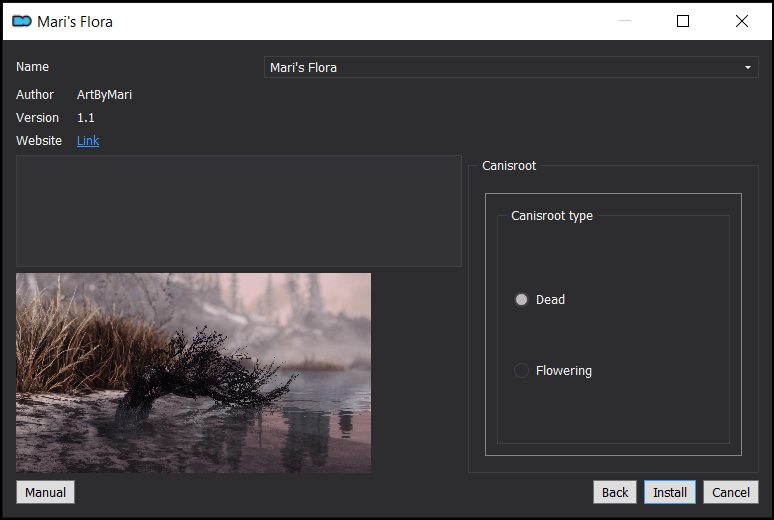Click the Canisroot type group label
Screen dimensions: 774x520
pyautogui.click(x=552, y=216)
